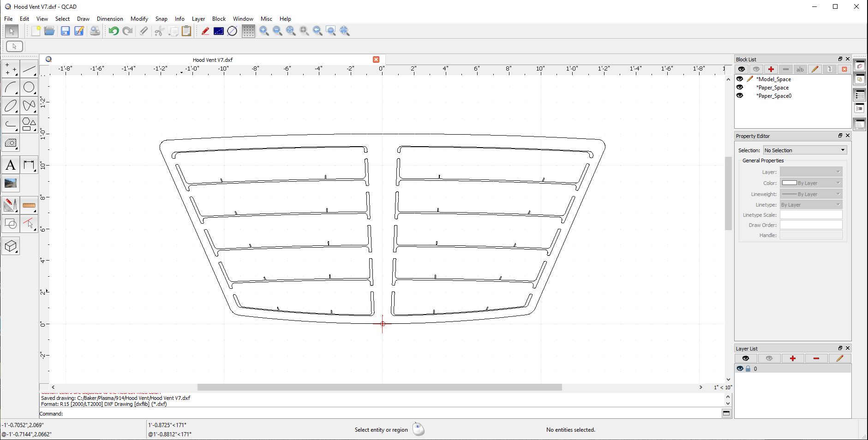The image size is (868, 440).
Task: Open the Modify menu
Action: click(x=139, y=19)
